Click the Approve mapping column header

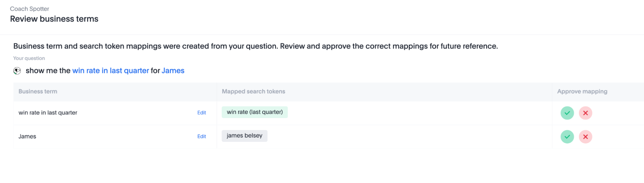click(582, 91)
